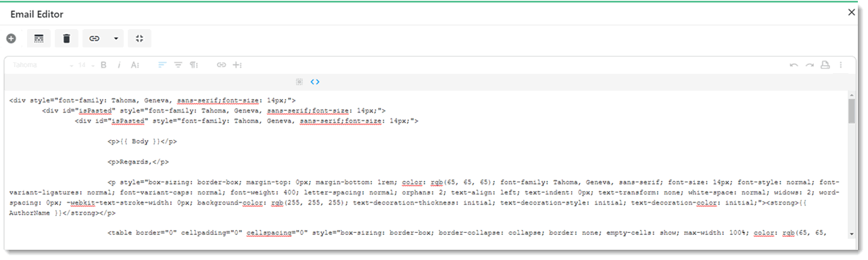Click the link chain button in top toolbar

pos(95,39)
